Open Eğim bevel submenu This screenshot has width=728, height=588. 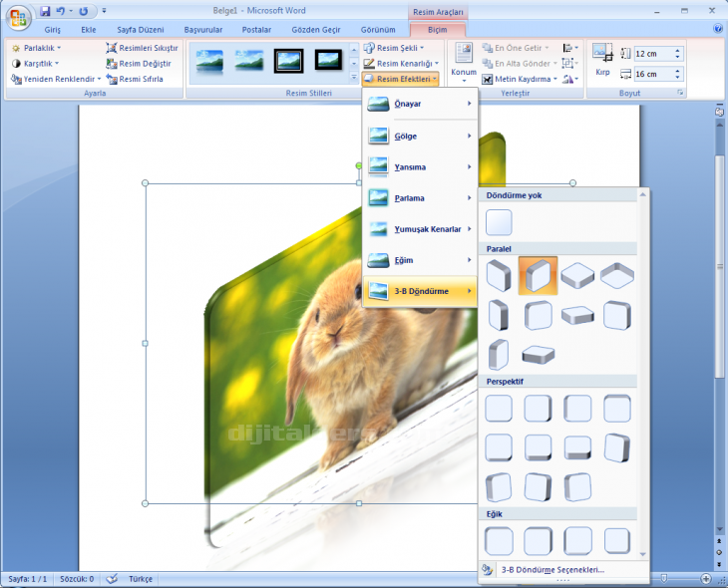tap(420, 260)
